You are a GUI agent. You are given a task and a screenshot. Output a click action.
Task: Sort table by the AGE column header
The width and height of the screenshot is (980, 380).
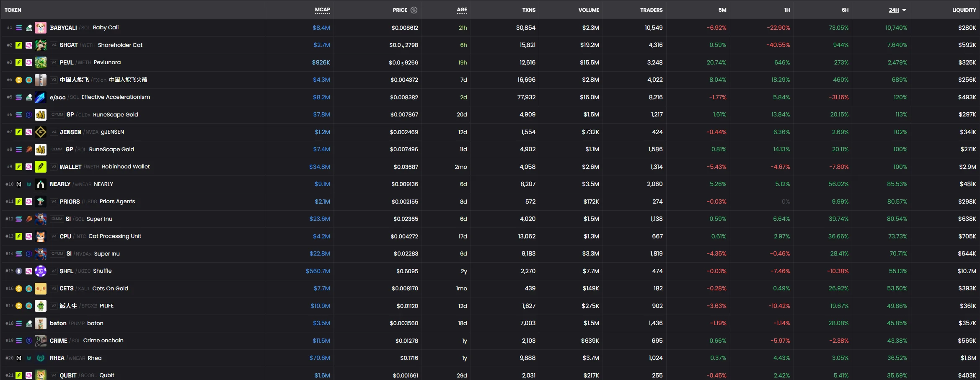(462, 10)
